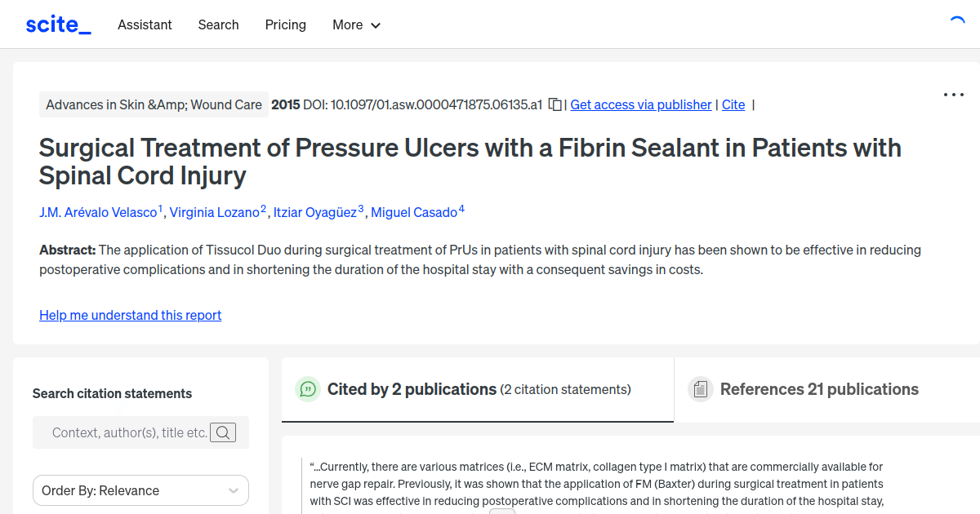
Task: Copy the article DOI using the copy icon
Action: [554, 104]
